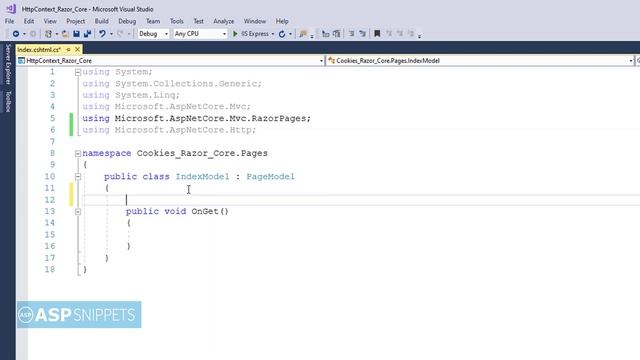Click the browser Refresh toolbar icon
Viewport: 640px width, 360px height.
pos(282,34)
